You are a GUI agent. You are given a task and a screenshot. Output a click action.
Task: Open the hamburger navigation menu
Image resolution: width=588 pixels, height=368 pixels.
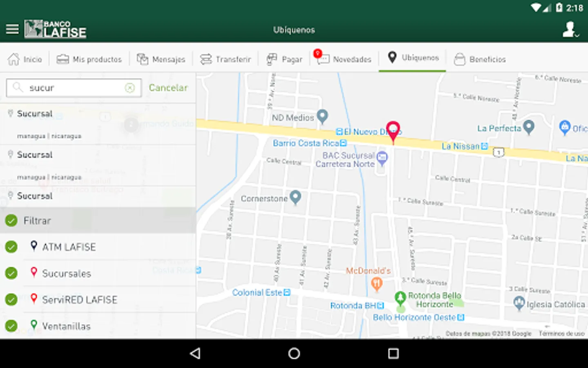click(12, 29)
